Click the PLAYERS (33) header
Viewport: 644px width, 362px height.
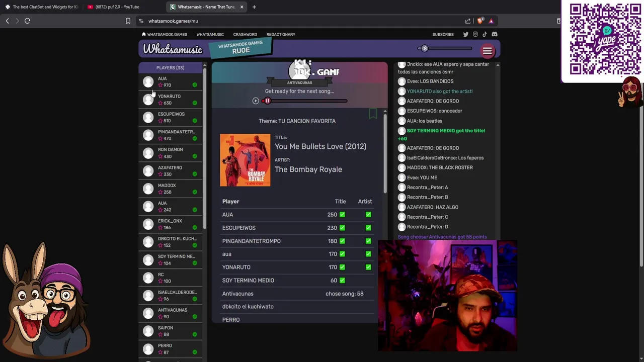click(170, 67)
